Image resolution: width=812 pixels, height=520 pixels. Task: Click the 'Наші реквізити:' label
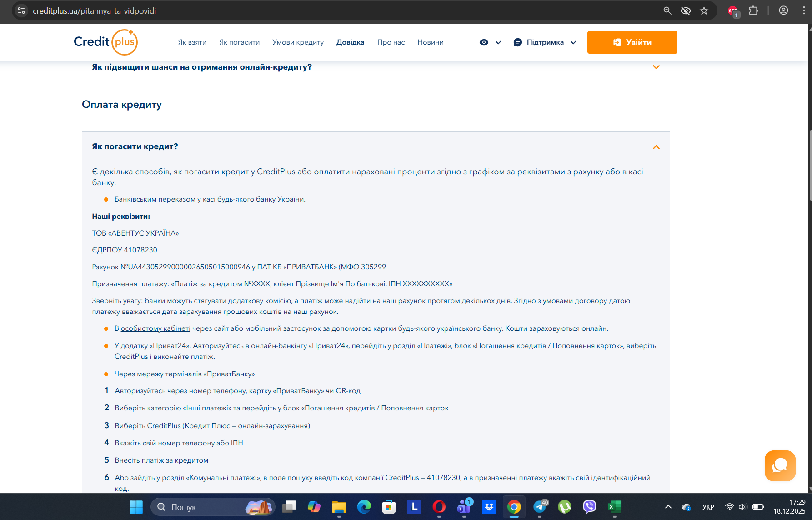coord(121,217)
